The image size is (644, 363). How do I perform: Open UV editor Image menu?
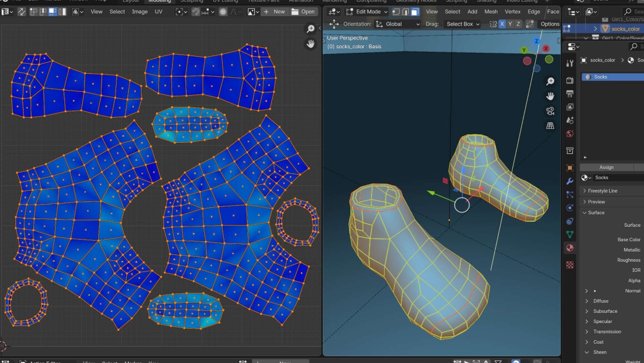click(x=140, y=12)
